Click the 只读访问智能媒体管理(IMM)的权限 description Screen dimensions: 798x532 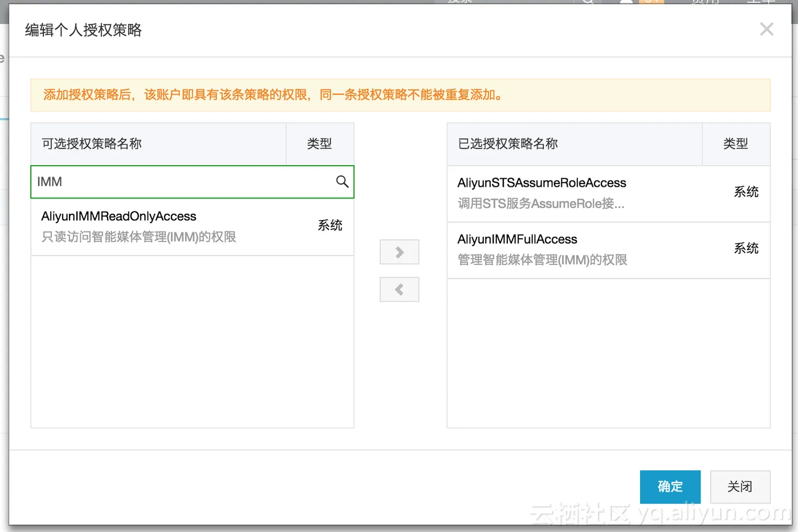(x=139, y=237)
